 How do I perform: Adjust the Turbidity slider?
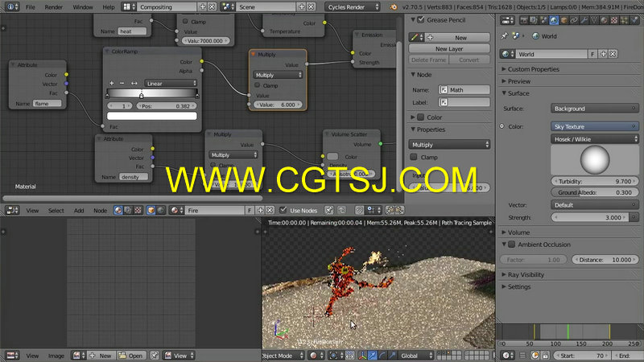coord(594,181)
